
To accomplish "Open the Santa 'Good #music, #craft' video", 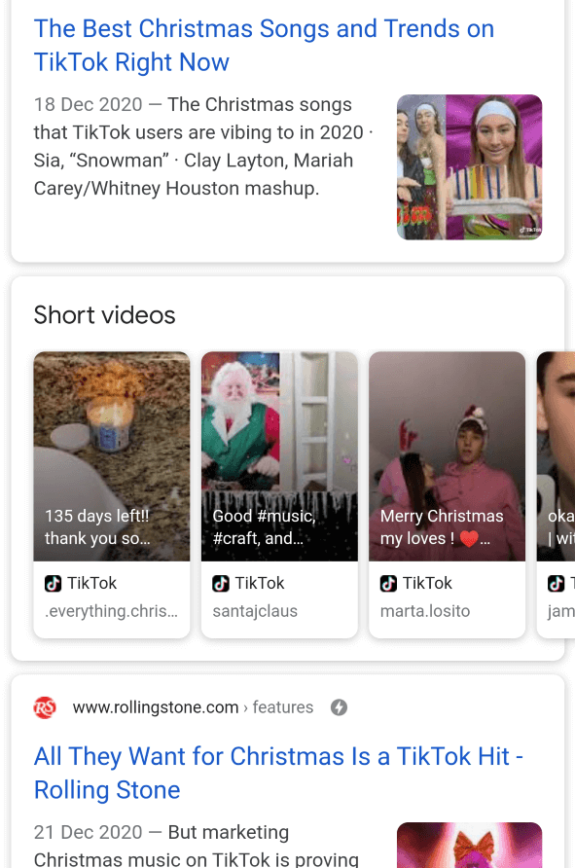I will click(279, 456).
